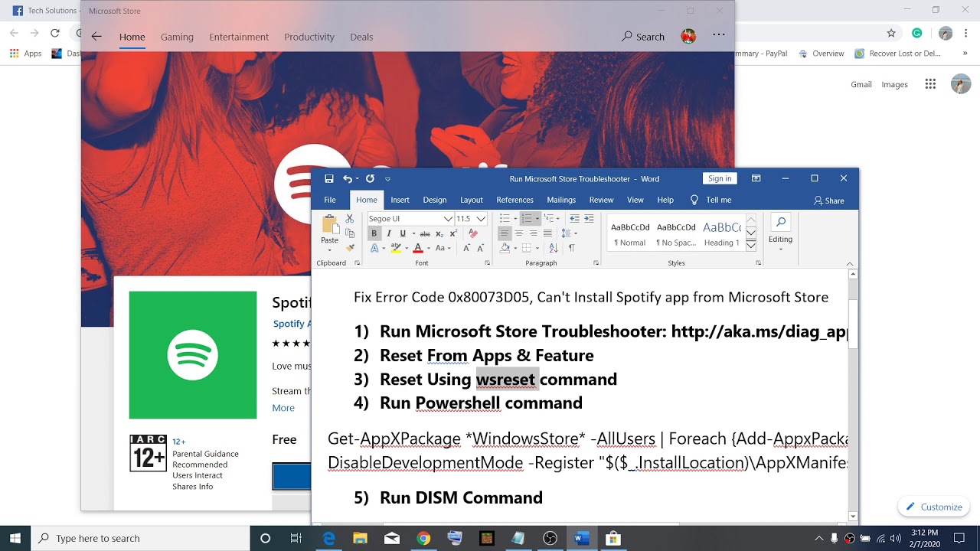This screenshot has width=980, height=551.
Task: Select the Format Painter brush icon
Action: [x=350, y=248]
